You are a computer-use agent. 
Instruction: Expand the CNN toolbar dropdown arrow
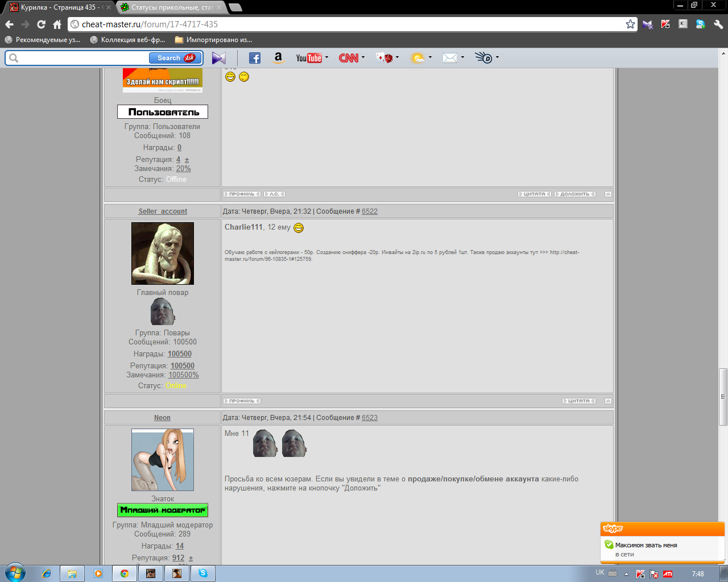click(x=363, y=57)
